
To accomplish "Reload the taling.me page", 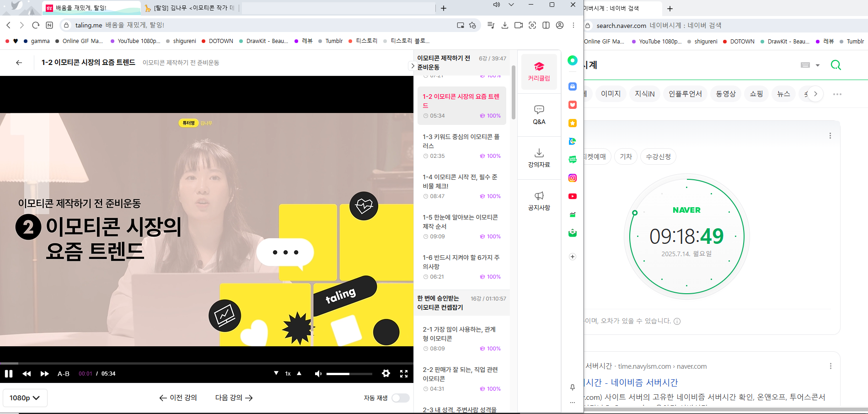I will tap(36, 25).
